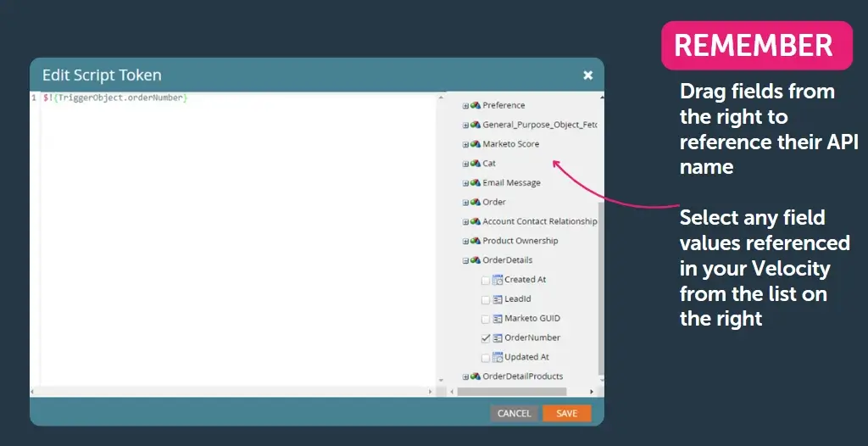The image size is (868, 446).
Task: Click the editor horizontal scroll right arrow
Action: coord(431,392)
